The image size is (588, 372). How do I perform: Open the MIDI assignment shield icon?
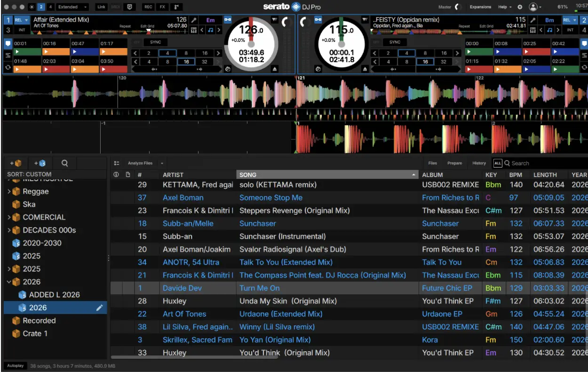tap(130, 7)
